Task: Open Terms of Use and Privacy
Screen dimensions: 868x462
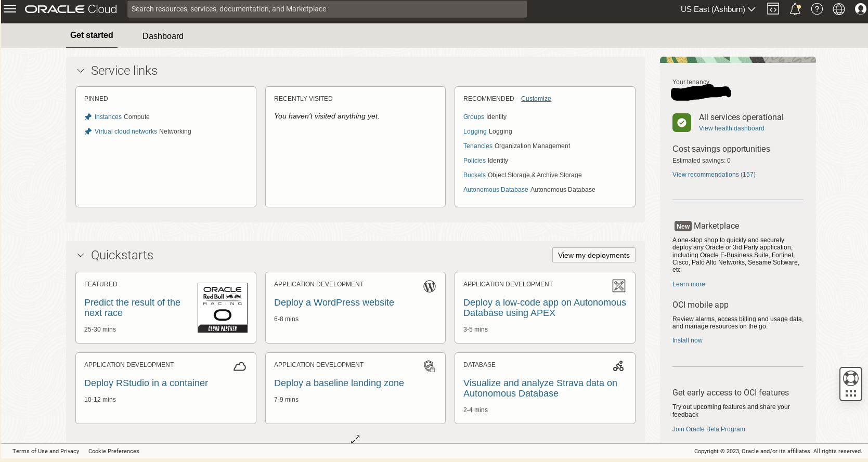Action: point(46,451)
